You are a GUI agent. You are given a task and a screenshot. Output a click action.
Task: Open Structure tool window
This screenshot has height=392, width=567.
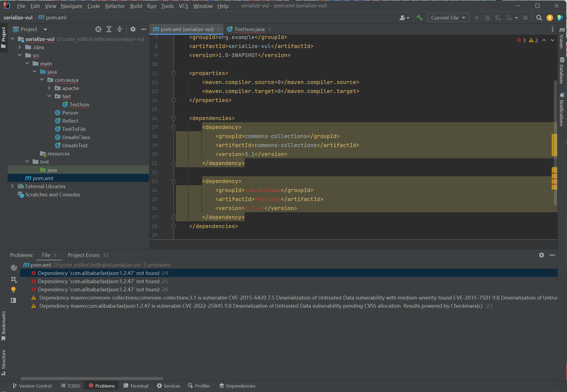(x=4, y=362)
